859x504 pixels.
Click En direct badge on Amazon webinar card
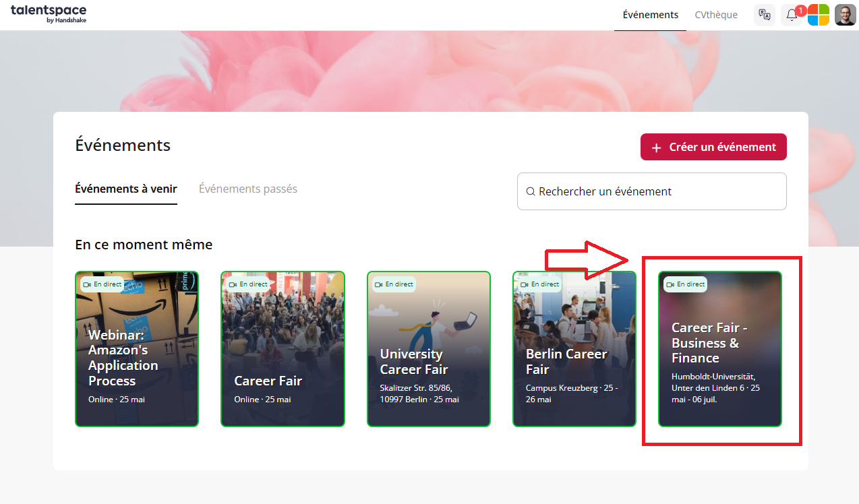[x=102, y=284]
